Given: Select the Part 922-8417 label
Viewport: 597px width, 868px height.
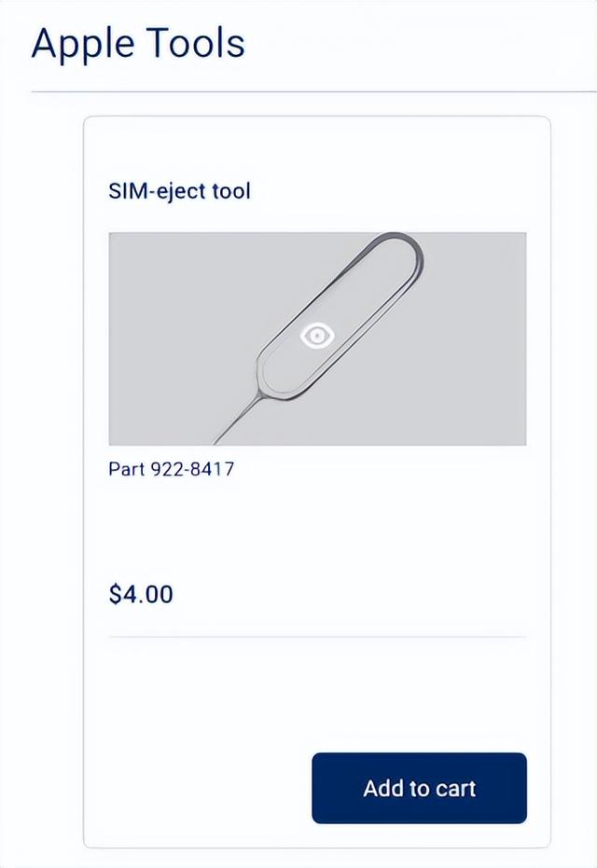Looking at the screenshot, I should [171, 469].
